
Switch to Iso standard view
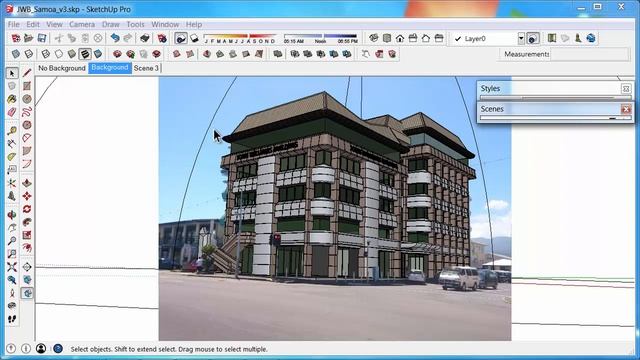coord(373,38)
